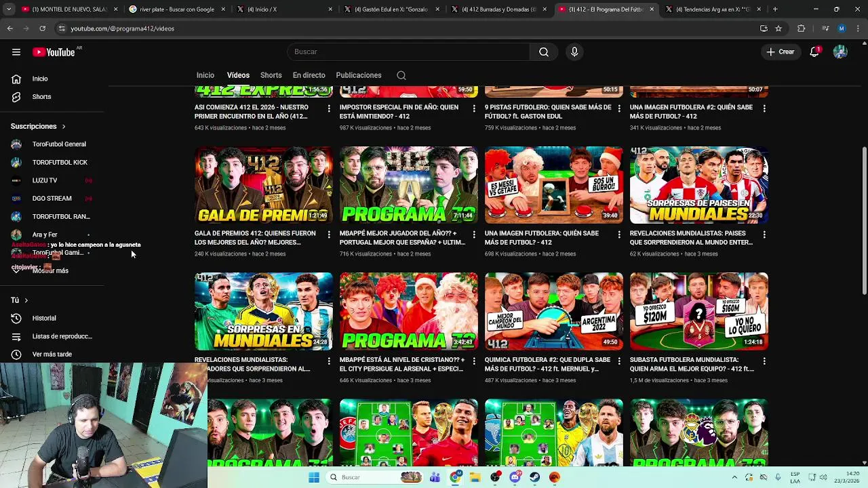
Task: Open Steam from the taskbar
Action: point(535,477)
